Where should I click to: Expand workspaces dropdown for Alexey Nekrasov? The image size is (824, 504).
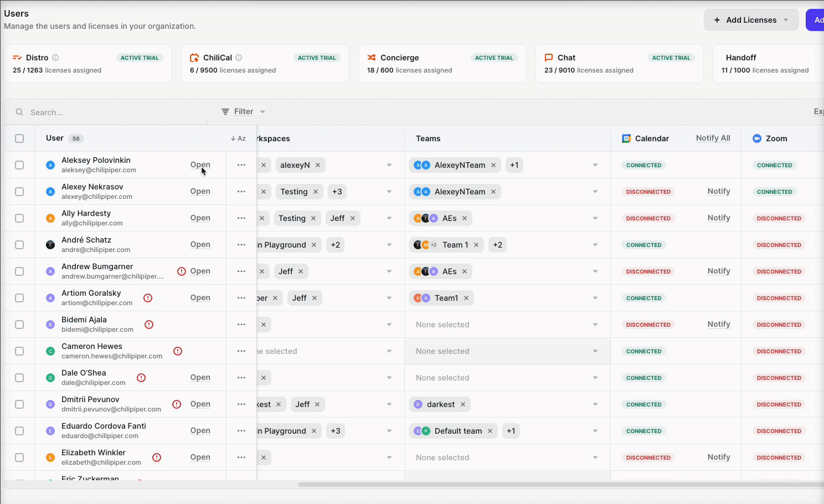(389, 192)
